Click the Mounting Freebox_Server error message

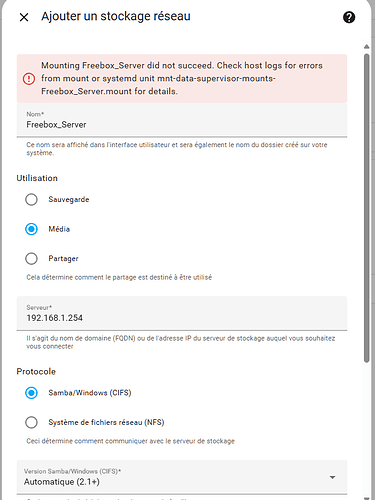click(182, 78)
